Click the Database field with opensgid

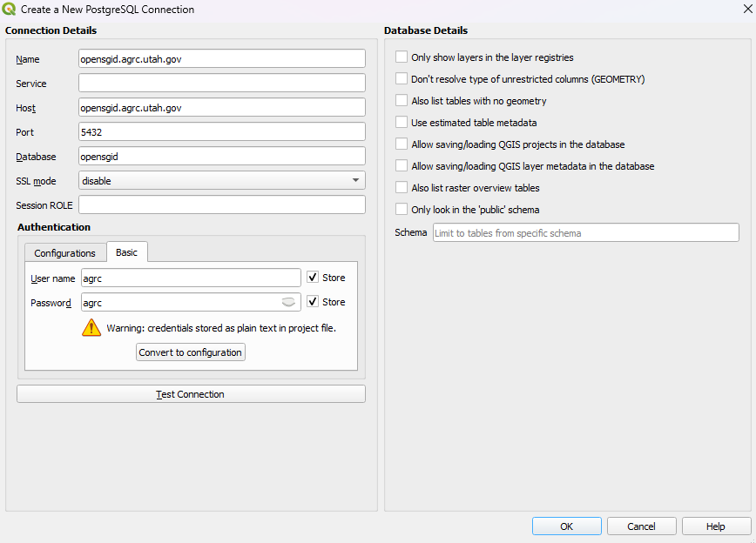[x=222, y=156]
